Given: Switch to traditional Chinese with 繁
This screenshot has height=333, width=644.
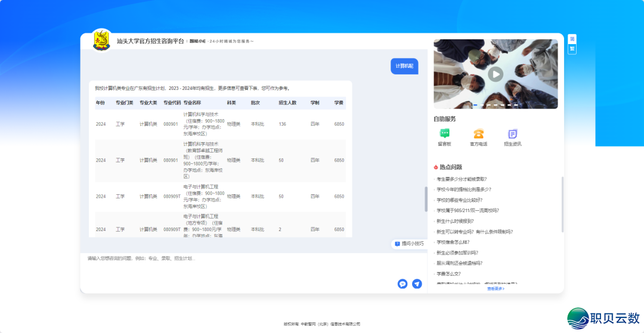Looking at the screenshot, I should tap(572, 49).
